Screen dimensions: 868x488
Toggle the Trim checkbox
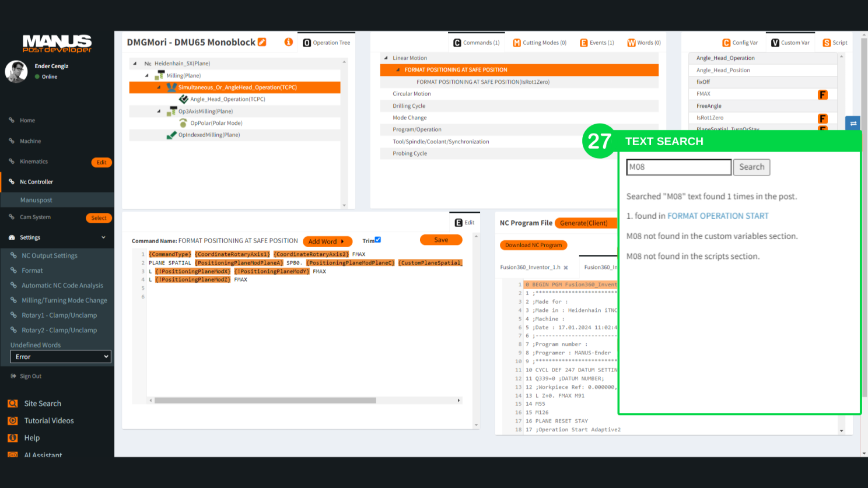click(377, 240)
